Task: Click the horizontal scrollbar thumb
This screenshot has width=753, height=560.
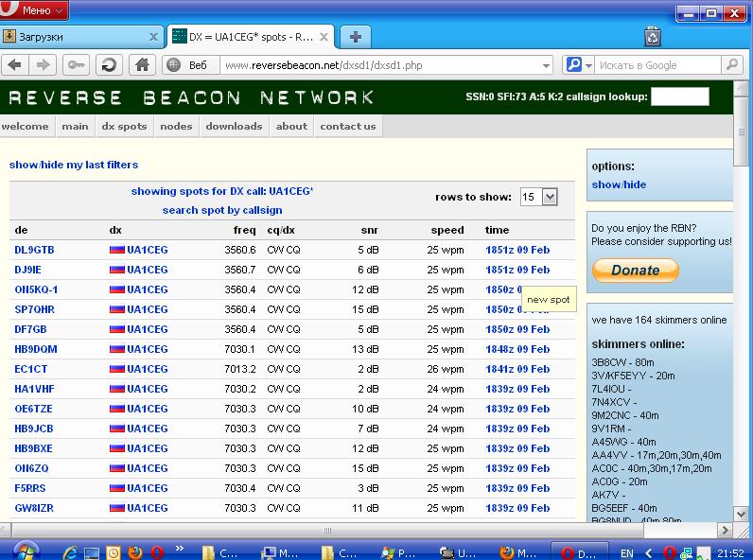Action: coord(327,531)
